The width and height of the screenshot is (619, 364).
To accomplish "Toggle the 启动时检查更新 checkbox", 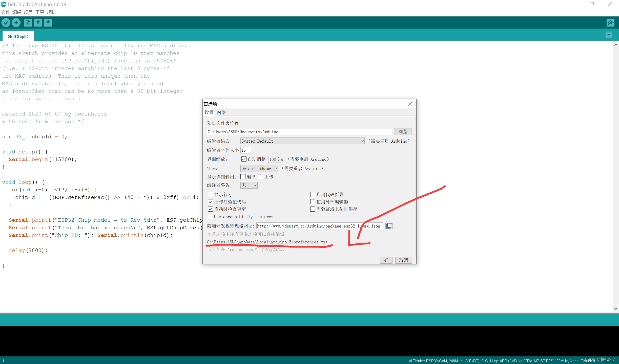I will pyautogui.click(x=210, y=209).
